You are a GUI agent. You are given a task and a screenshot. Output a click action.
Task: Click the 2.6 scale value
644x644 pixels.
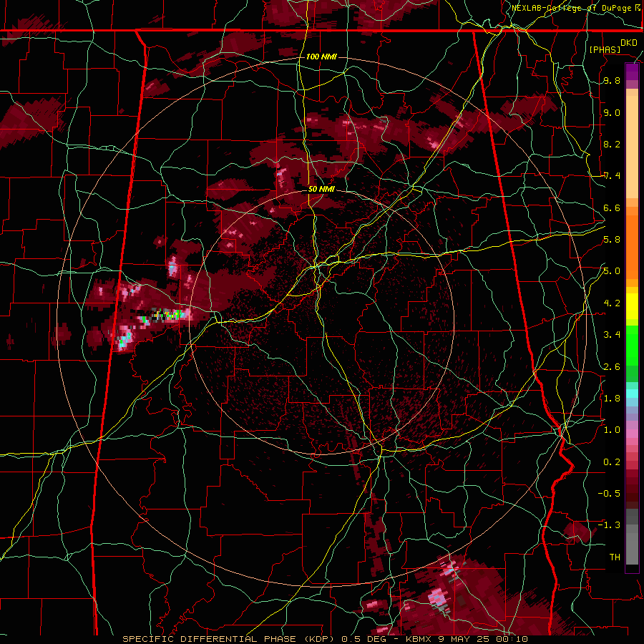tap(612, 367)
